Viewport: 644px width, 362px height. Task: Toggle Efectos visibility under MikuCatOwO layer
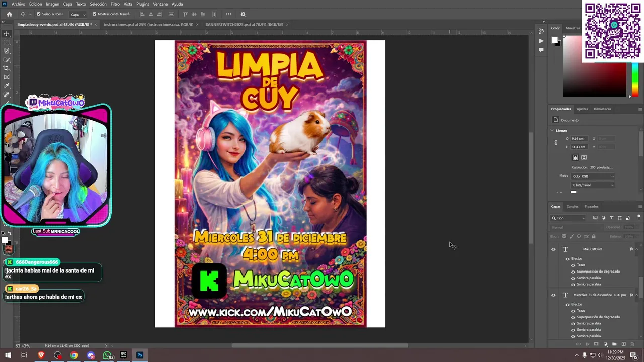[x=567, y=259]
